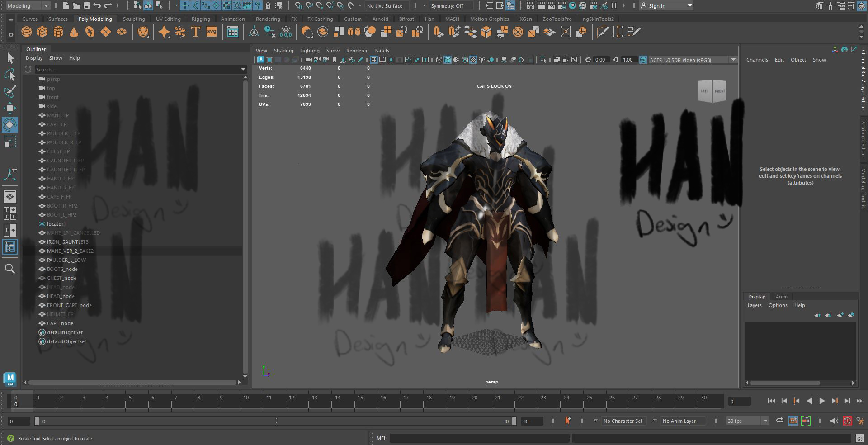Select the Select tool arrow in toolbox

click(x=10, y=58)
